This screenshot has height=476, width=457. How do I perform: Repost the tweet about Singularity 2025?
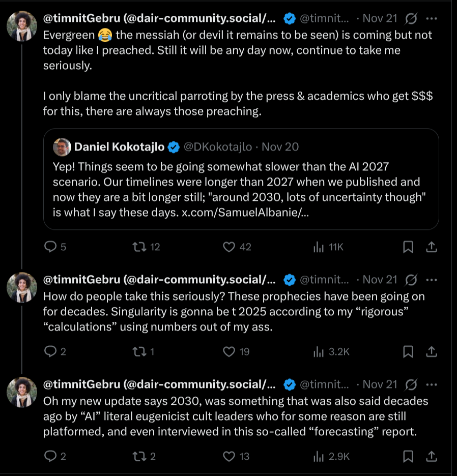pyautogui.click(x=139, y=351)
